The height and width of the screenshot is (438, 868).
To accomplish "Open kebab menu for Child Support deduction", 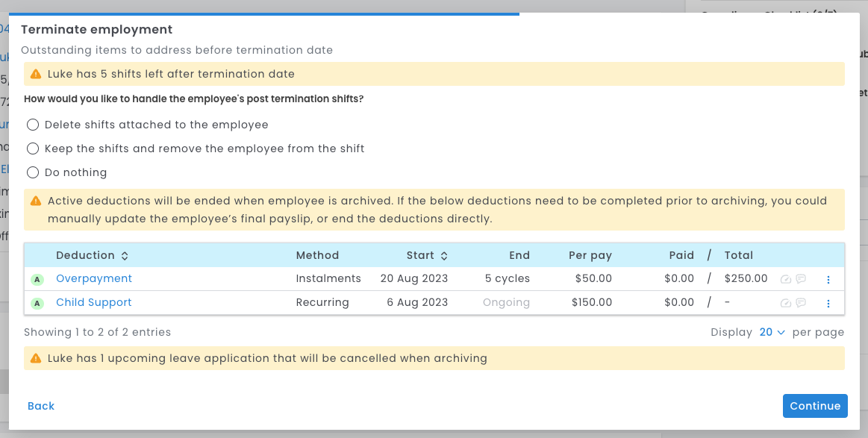I will 828,303.
